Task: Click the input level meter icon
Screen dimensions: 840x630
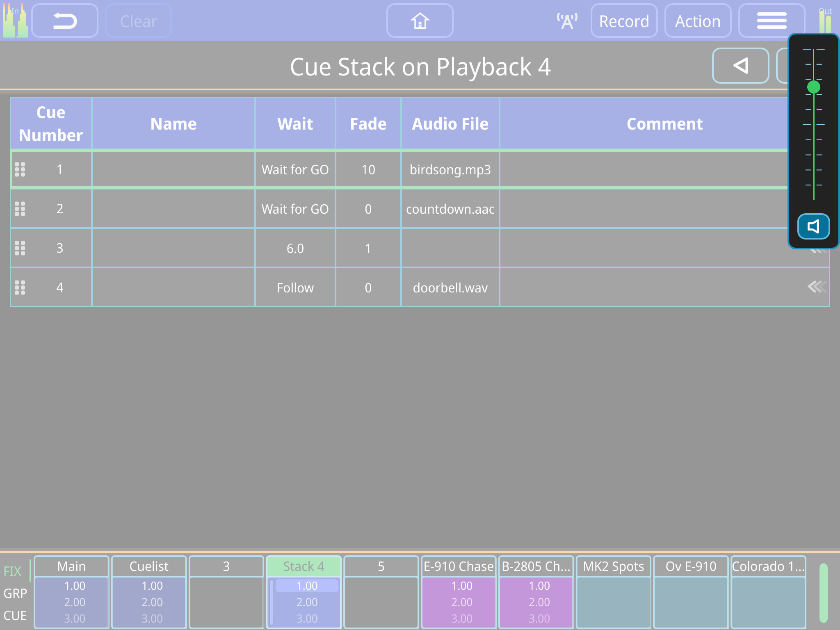Action: [15, 21]
